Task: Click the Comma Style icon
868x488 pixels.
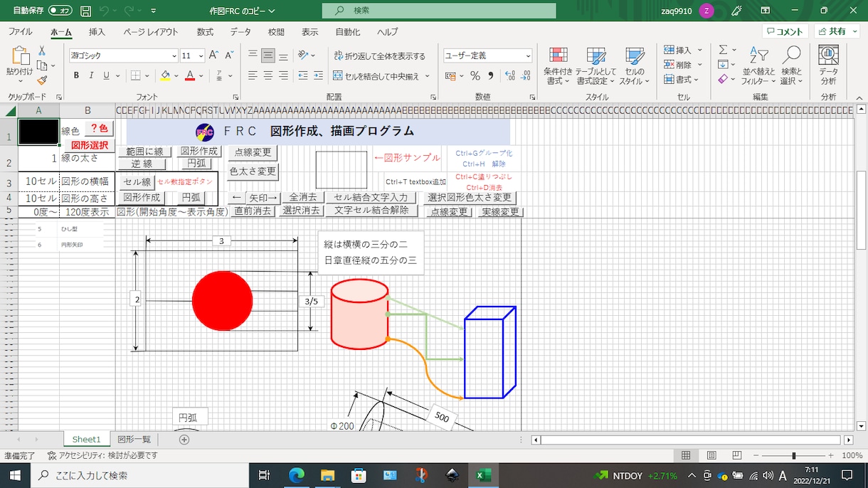Action: pyautogui.click(x=490, y=75)
